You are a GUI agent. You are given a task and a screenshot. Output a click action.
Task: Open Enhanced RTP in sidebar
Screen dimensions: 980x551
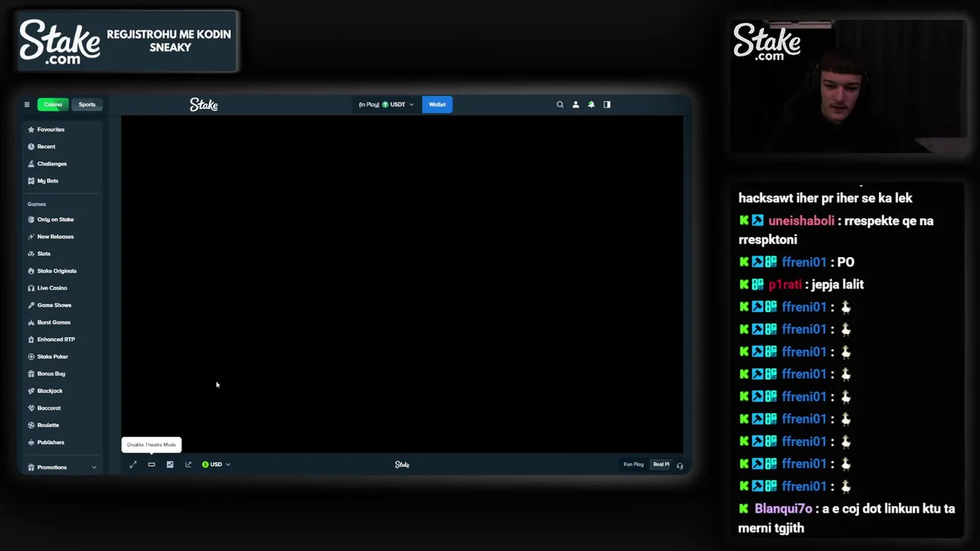pyautogui.click(x=56, y=340)
